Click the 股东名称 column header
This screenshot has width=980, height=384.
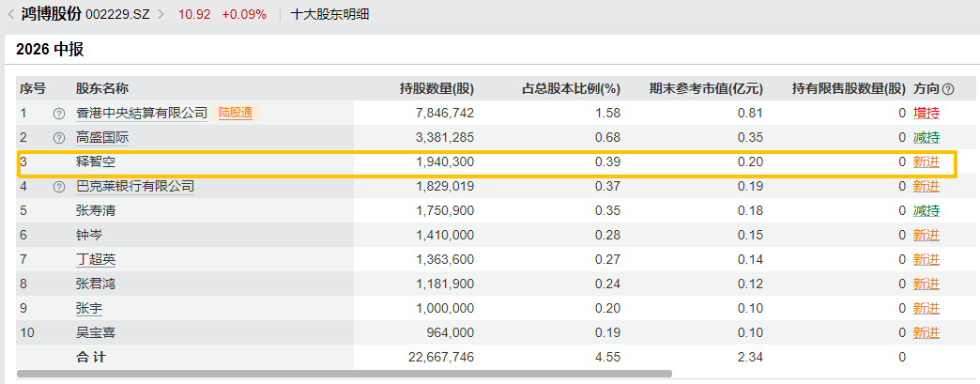pyautogui.click(x=102, y=89)
